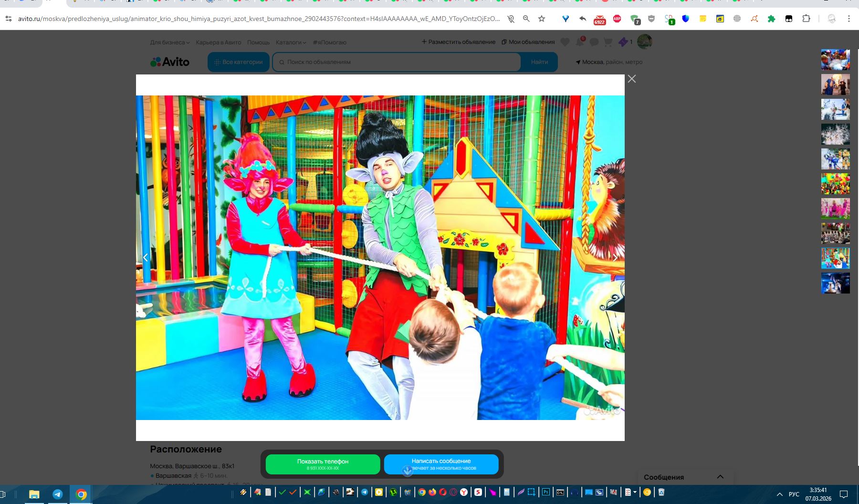Select the second gallery thumbnail with fire show
859x504 pixels.
tap(836, 84)
